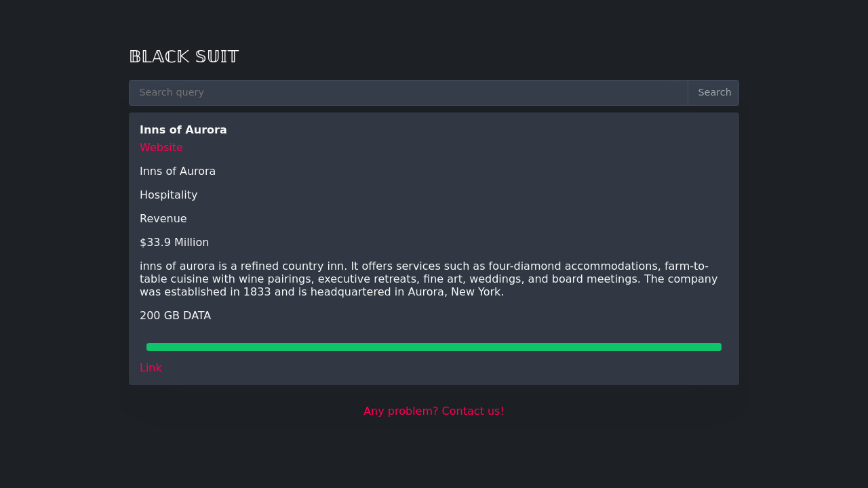
Task: Click the 200 GB DATA text
Action: [x=175, y=316]
